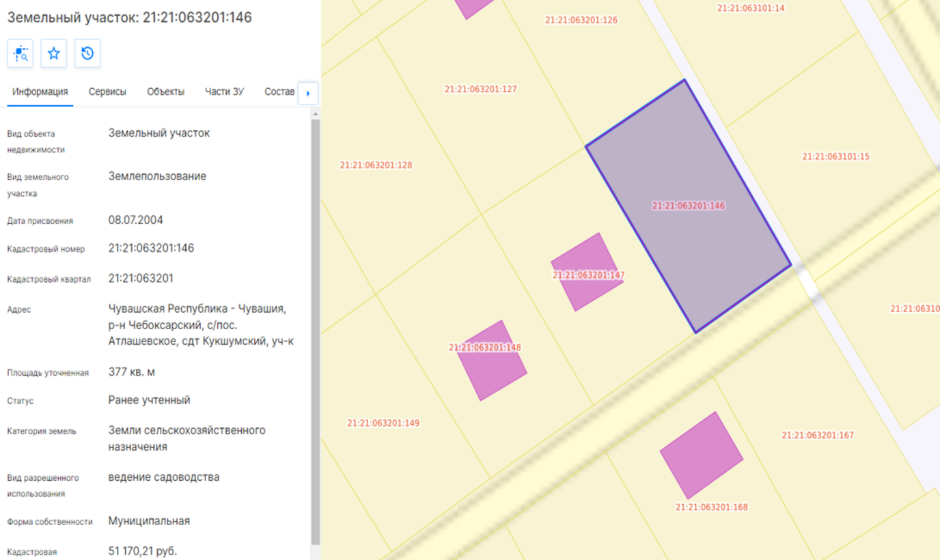
Task: Select the Части ЗУ tab
Action: pyautogui.click(x=224, y=92)
